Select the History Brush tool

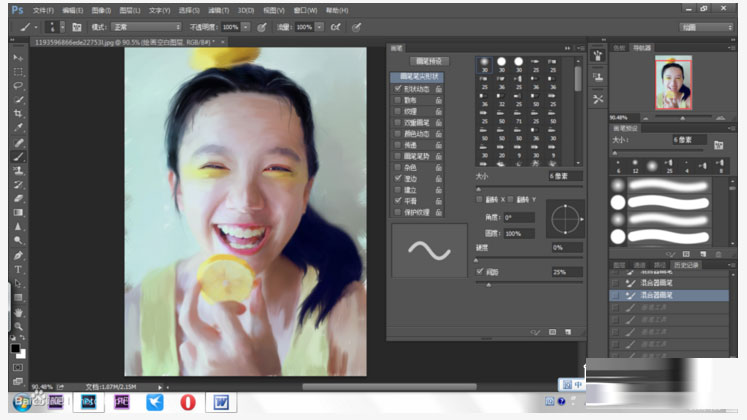18,184
